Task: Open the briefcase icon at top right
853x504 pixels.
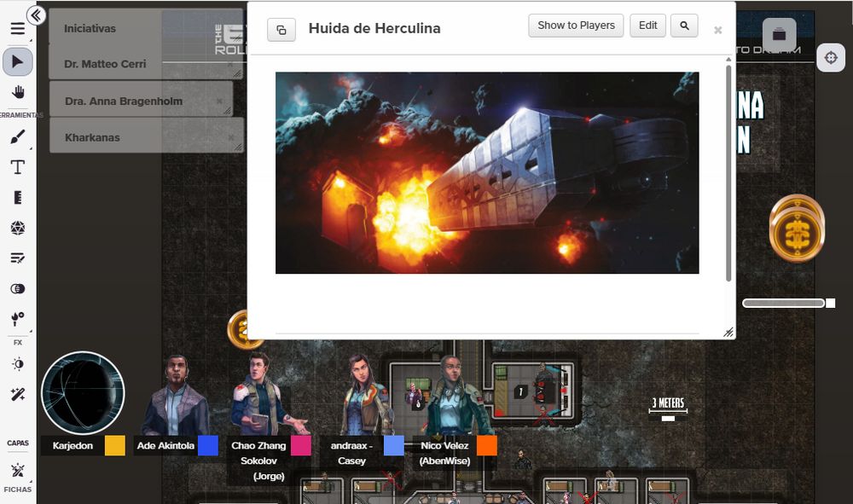Action: click(779, 34)
